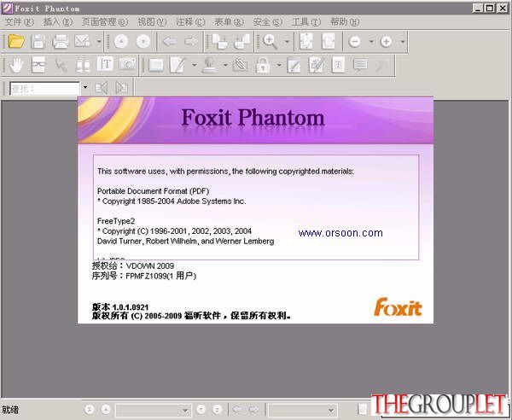Click the previous page up-circle in the main toolbar
The image size is (512, 420).
(121, 42)
